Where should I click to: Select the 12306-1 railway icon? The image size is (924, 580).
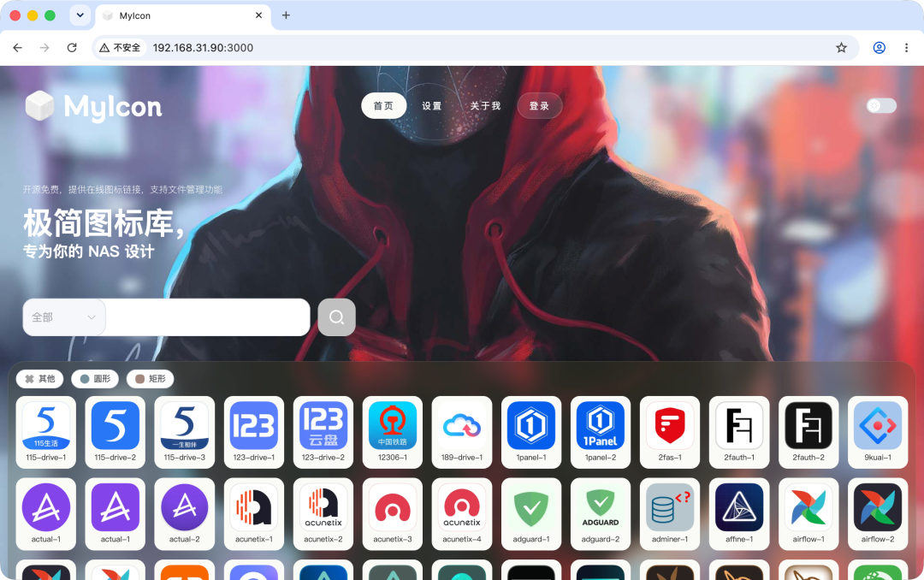click(x=393, y=432)
